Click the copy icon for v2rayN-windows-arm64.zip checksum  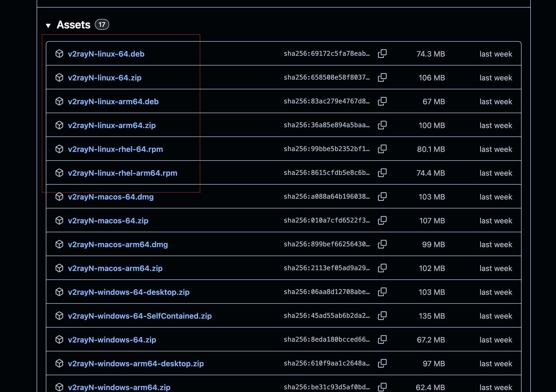pyautogui.click(x=382, y=387)
